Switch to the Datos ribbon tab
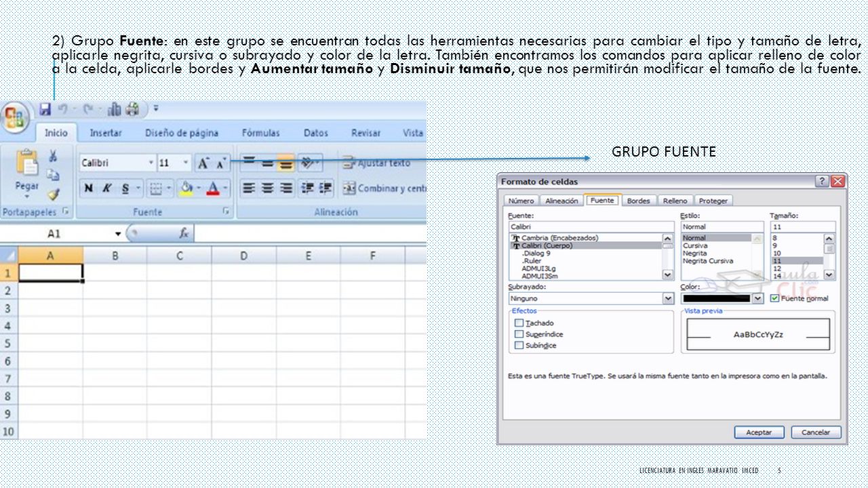This screenshot has width=868, height=488. click(x=315, y=134)
